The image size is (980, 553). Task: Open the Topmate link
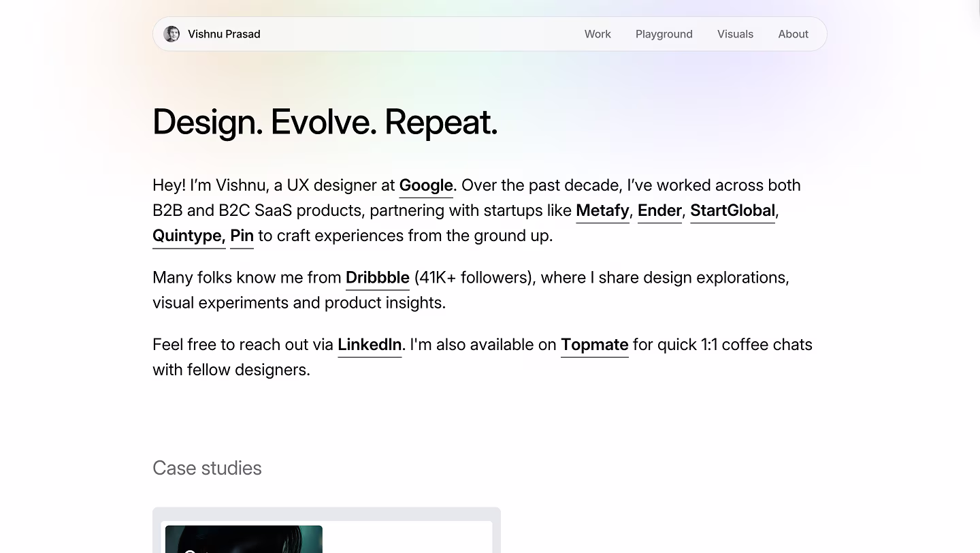595,345
